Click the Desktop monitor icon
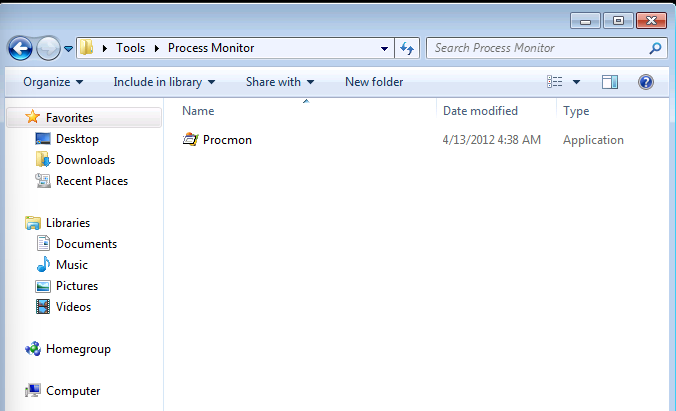The image size is (676, 411). (x=43, y=139)
